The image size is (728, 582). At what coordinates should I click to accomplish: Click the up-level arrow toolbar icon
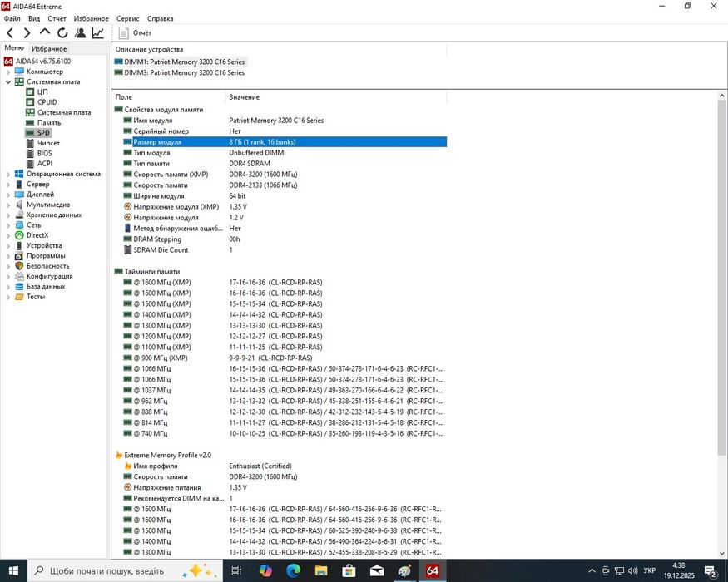click(45, 32)
